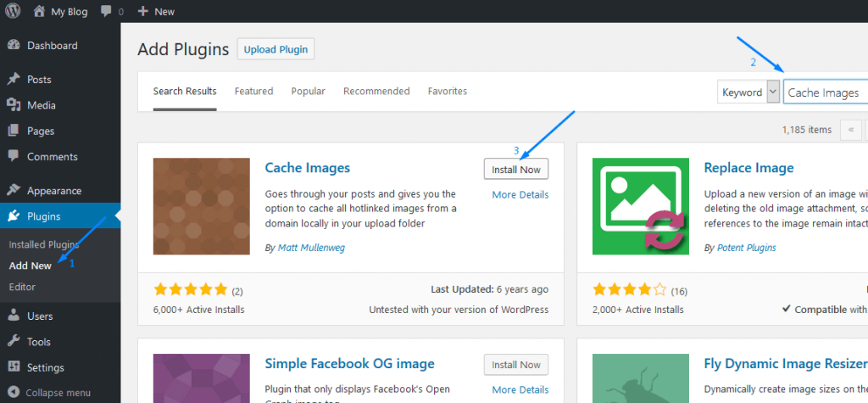Viewport: 868px width, 403px height.
Task: Open Appearance menu in the sidebar
Action: pyautogui.click(x=60, y=190)
